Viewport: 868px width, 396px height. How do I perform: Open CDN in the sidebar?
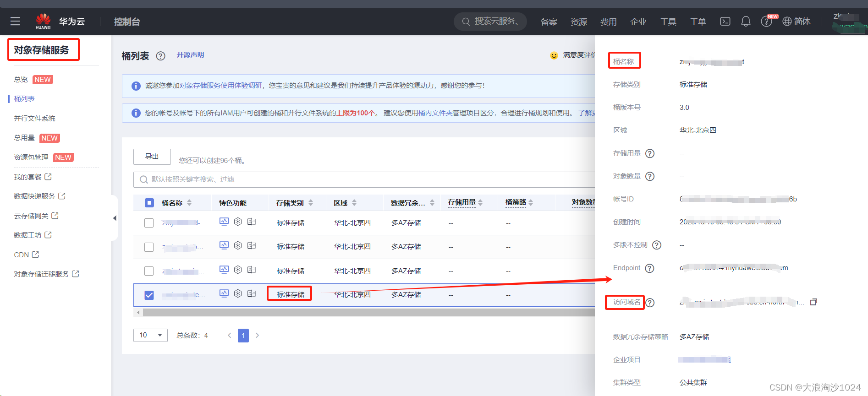[22, 255]
